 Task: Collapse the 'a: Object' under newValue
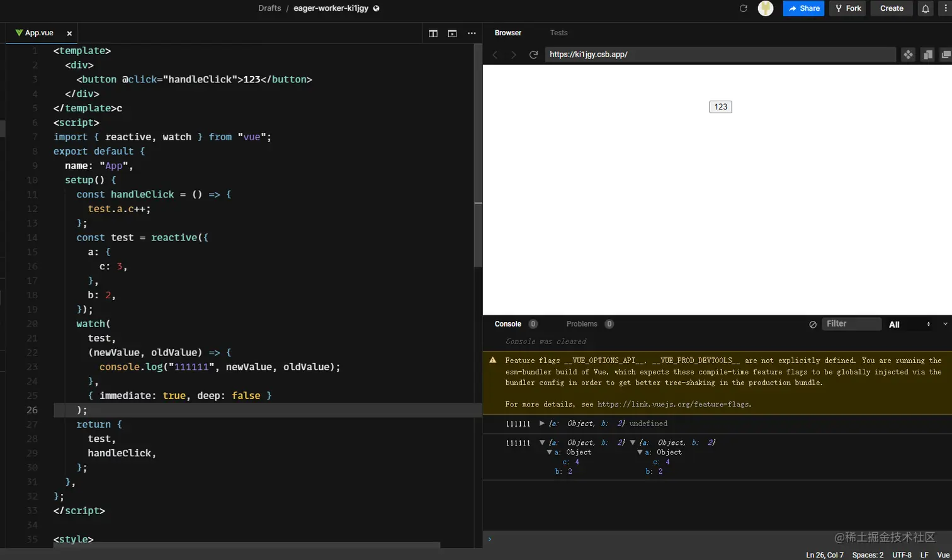[550, 452]
